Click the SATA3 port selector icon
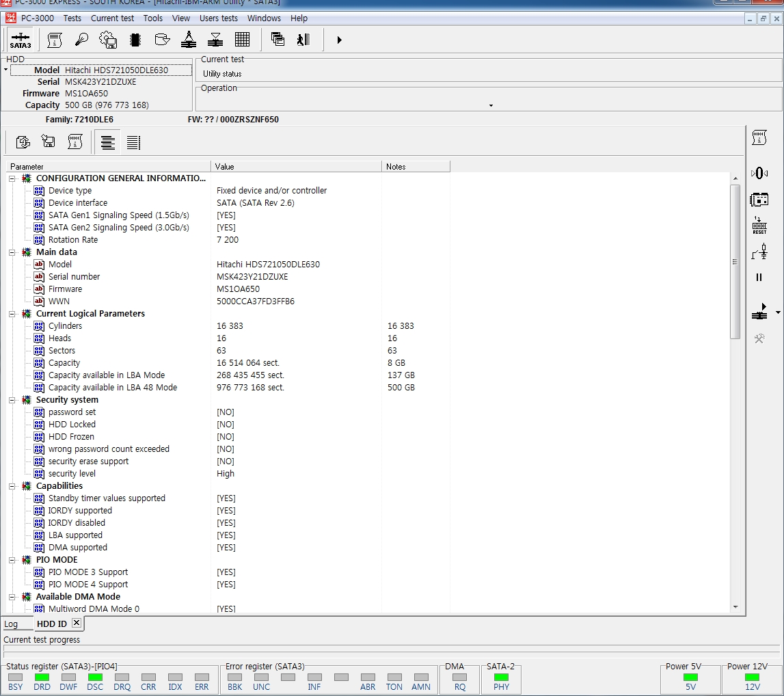Viewport: 784px width, 696px height. tap(21, 40)
